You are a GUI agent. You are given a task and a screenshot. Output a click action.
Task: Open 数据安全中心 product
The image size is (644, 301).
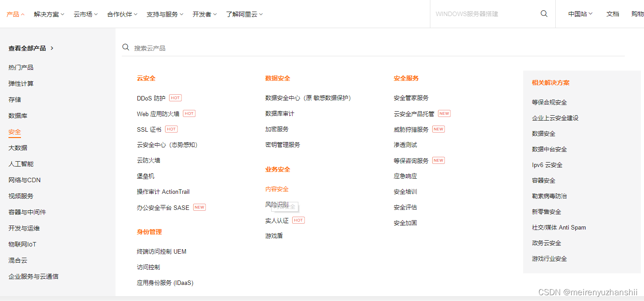click(308, 98)
